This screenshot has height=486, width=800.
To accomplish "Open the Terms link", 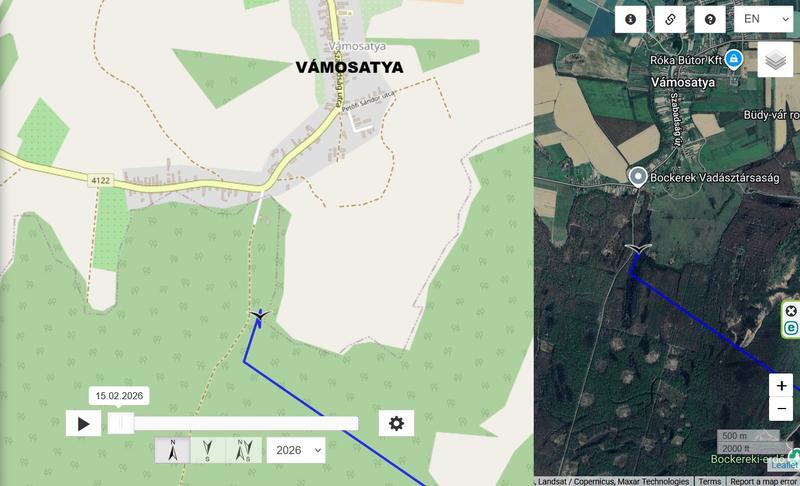I will [x=710, y=481].
